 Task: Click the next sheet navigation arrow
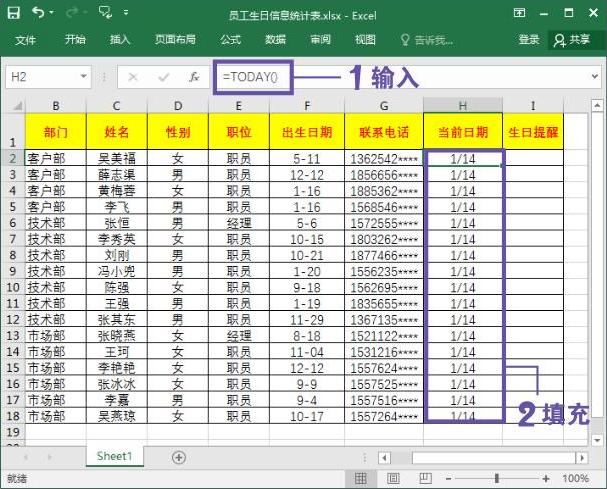[x=50, y=457]
